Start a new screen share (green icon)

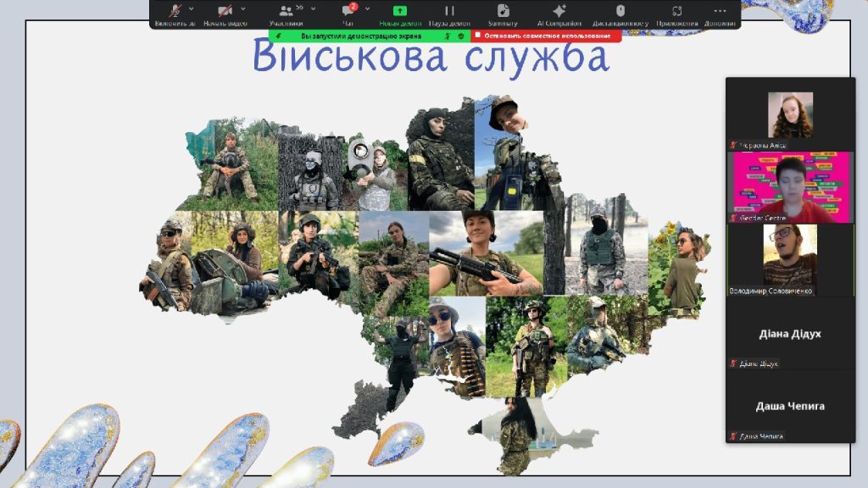[400, 10]
